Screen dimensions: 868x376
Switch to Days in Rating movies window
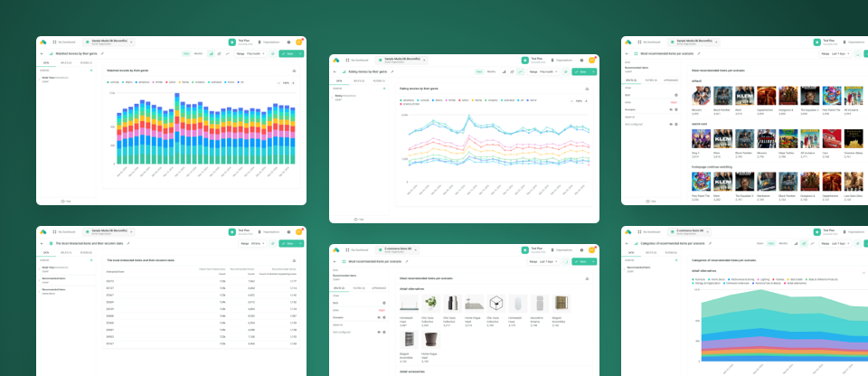(479, 71)
